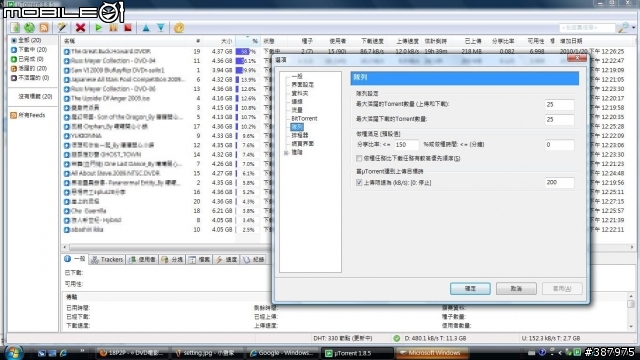Select 界面設定 in the options tree
Screen dimensions: 640x360
tap(302, 85)
